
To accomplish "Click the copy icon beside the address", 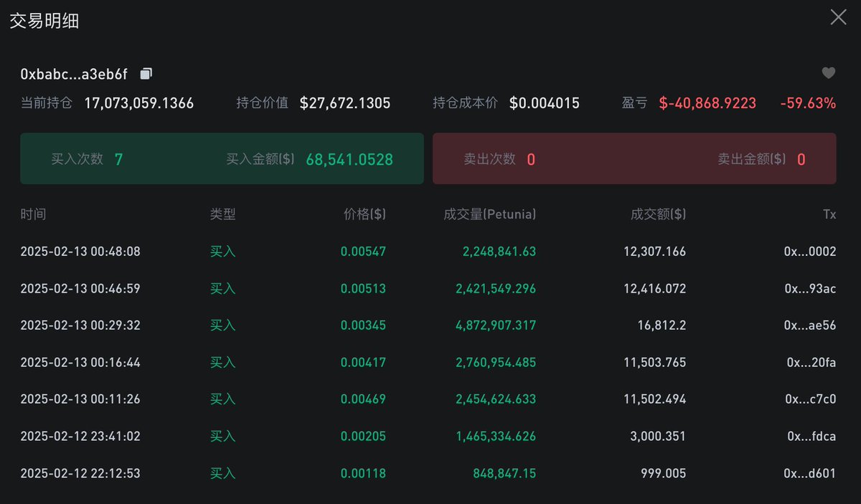I will (146, 73).
